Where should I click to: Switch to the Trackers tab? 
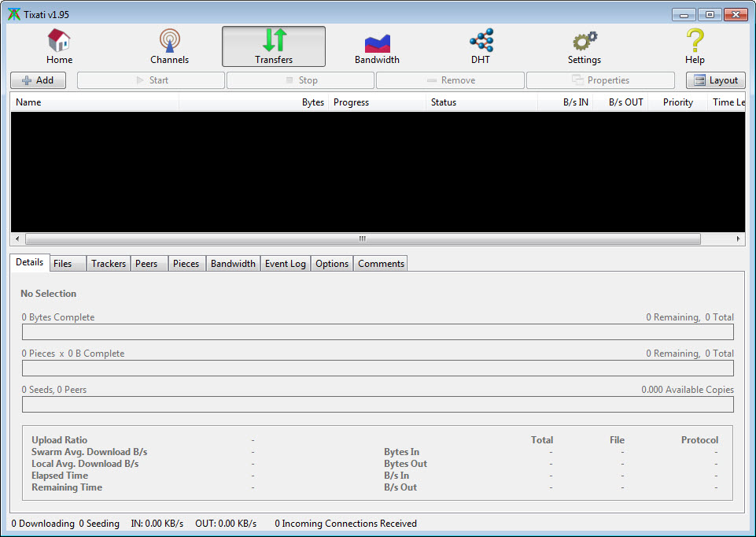point(108,264)
